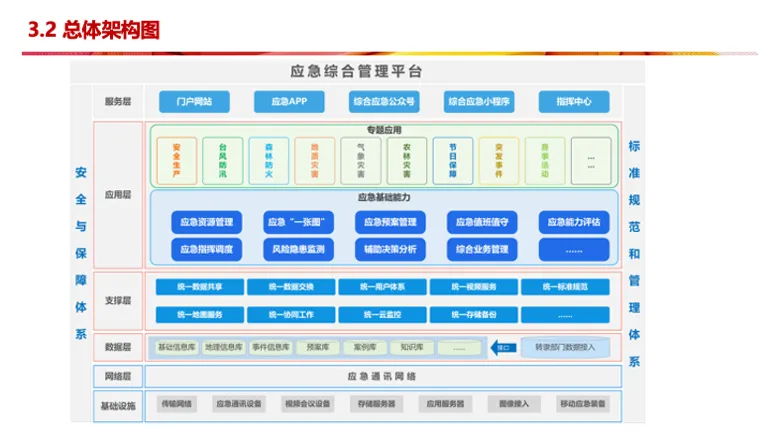The width and height of the screenshot is (780, 439).
Task: Click the 统一数据交换 bar
Action: (x=291, y=287)
